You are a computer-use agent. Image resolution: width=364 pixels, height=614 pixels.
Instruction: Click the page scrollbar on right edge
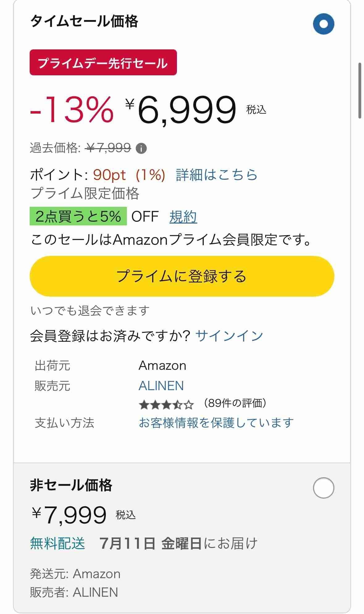(x=360, y=90)
